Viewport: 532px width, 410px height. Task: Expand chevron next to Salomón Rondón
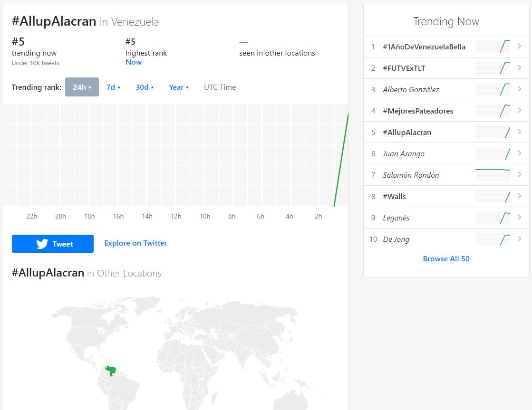pyautogui.click(x=520, y=174)
